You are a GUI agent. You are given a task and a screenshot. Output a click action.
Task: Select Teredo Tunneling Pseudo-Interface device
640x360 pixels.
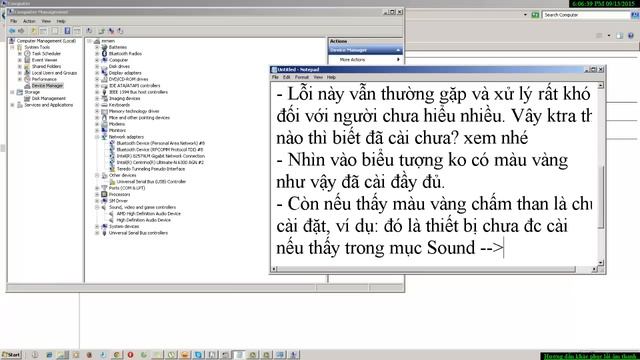[x=151, y=169]
